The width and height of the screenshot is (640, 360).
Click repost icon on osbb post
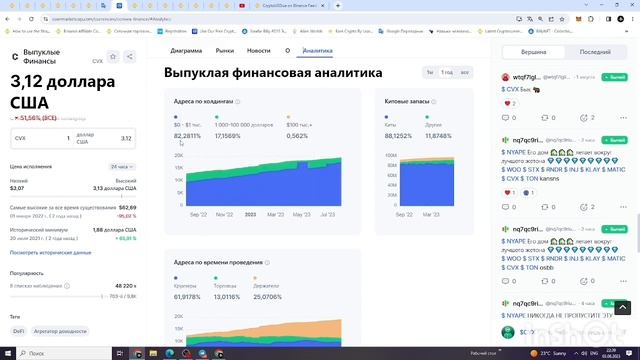(544, 281)
